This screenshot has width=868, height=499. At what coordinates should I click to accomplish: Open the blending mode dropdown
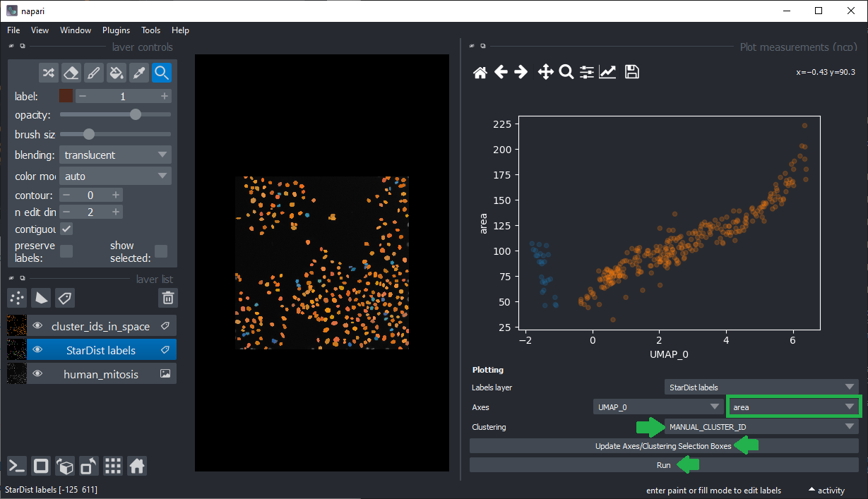pyautogui.click(x=115, y=155)
